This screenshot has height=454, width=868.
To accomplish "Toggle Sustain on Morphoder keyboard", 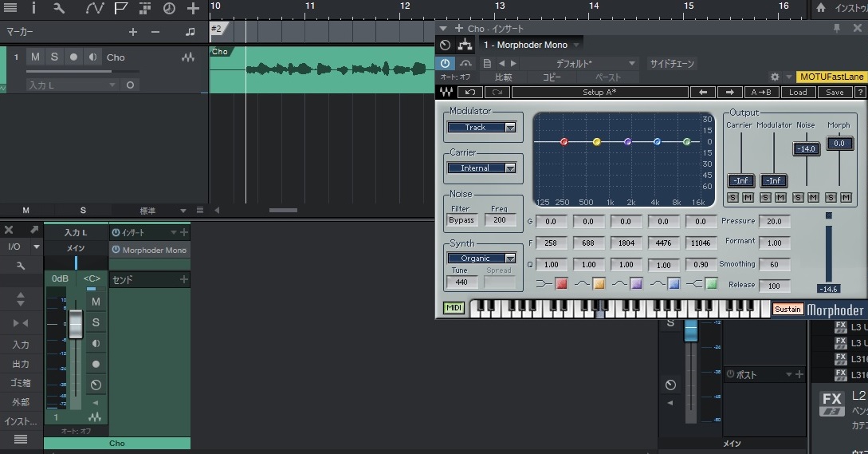I will [x=787, y=310].
